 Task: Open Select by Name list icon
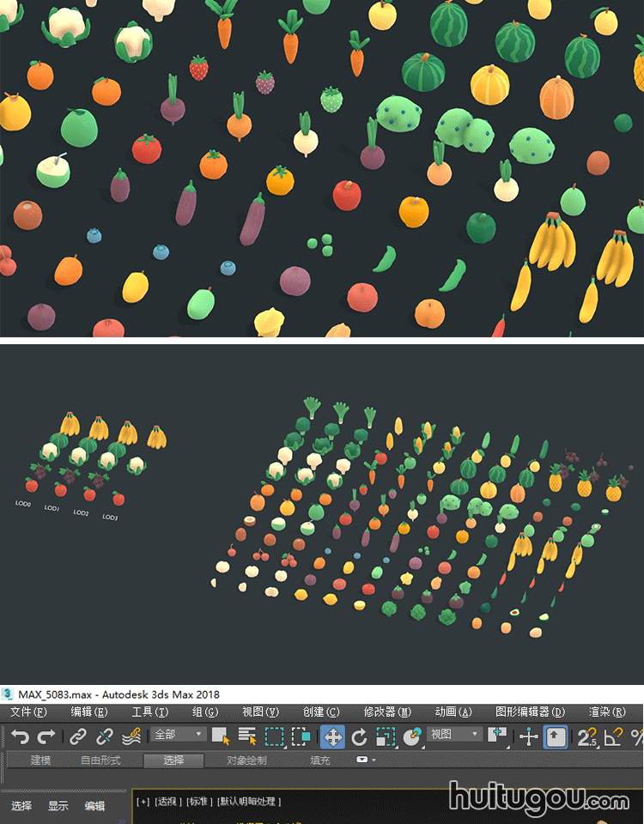coord(247,736)
